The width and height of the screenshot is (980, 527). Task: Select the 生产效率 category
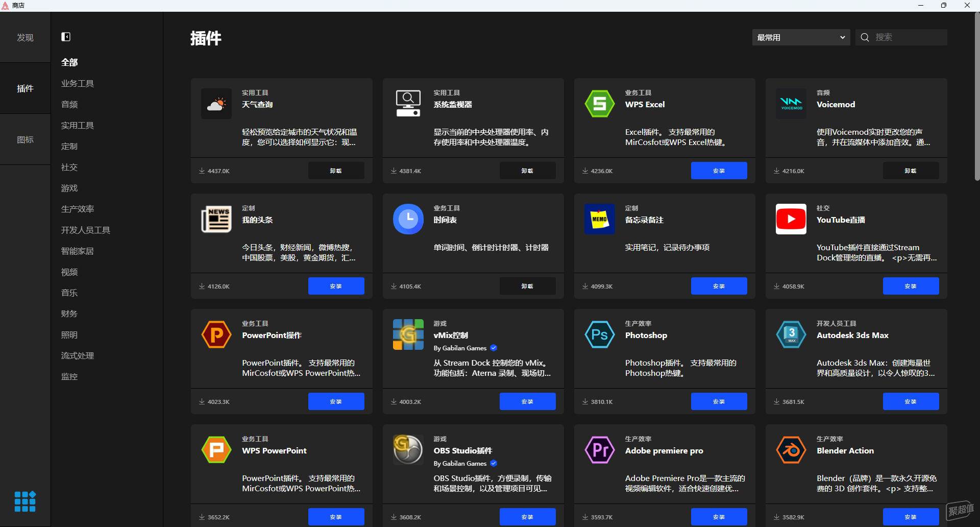click(x=78, y=209)
